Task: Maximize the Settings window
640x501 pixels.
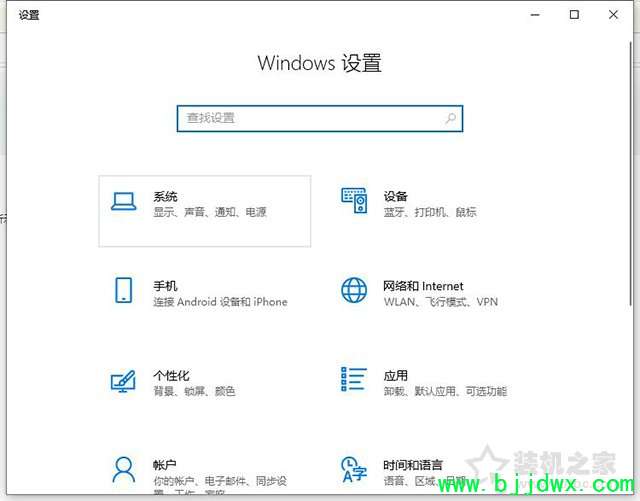Action: click(x=574, y=15)
